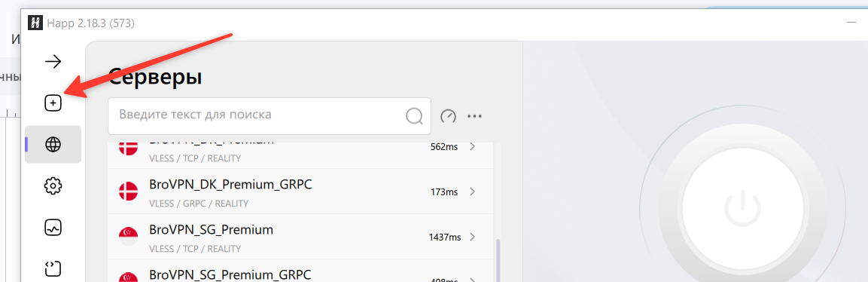Click the search magnifier icon
The height and width of the screenshot is (282, 868).
click(x=414, y=116)
